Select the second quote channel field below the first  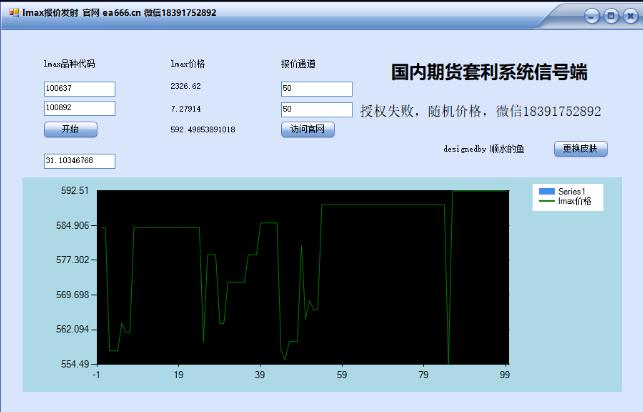pos(317,109)
